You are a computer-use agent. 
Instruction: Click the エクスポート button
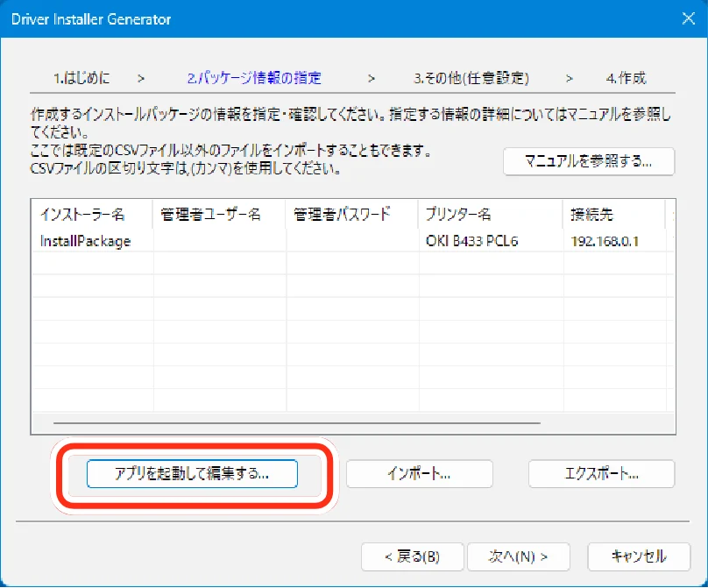pos(601,474)
